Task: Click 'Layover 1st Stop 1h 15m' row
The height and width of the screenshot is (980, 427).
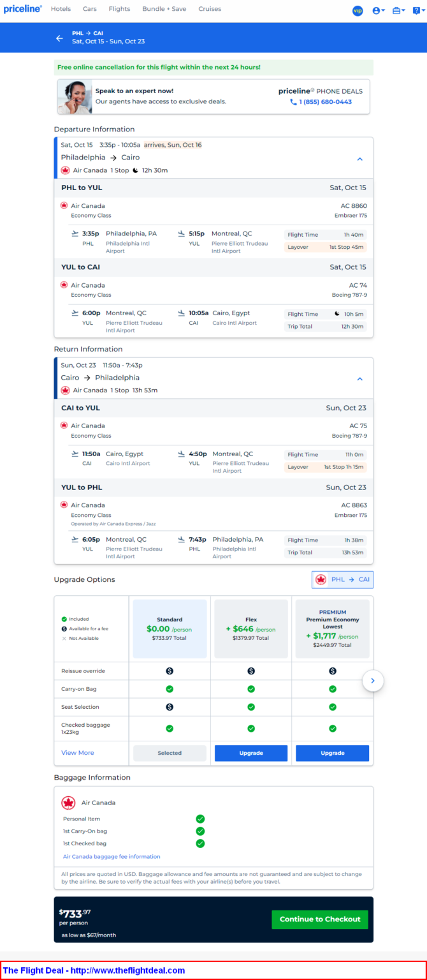Action: pos(326,467)
